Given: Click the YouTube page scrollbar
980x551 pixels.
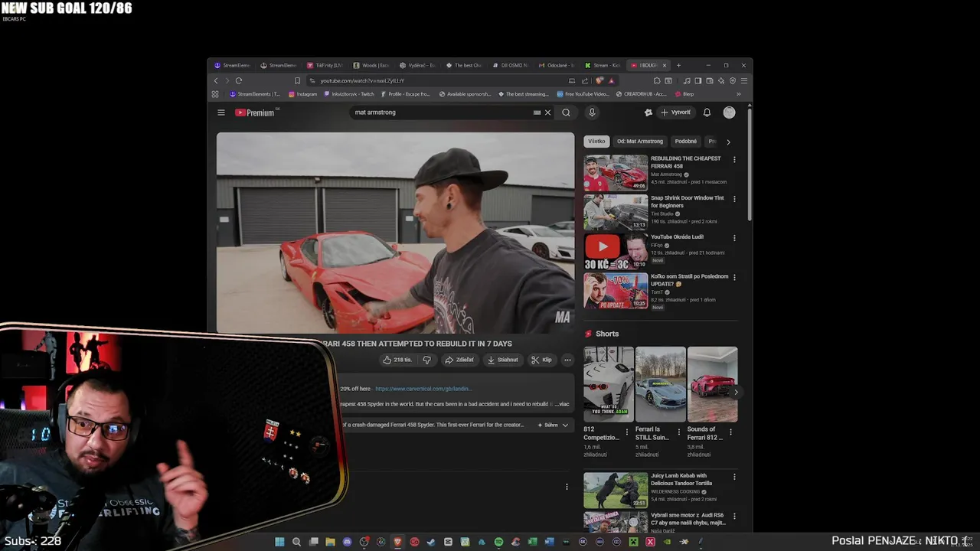Looking at the screenshot, I should point(750,165).
